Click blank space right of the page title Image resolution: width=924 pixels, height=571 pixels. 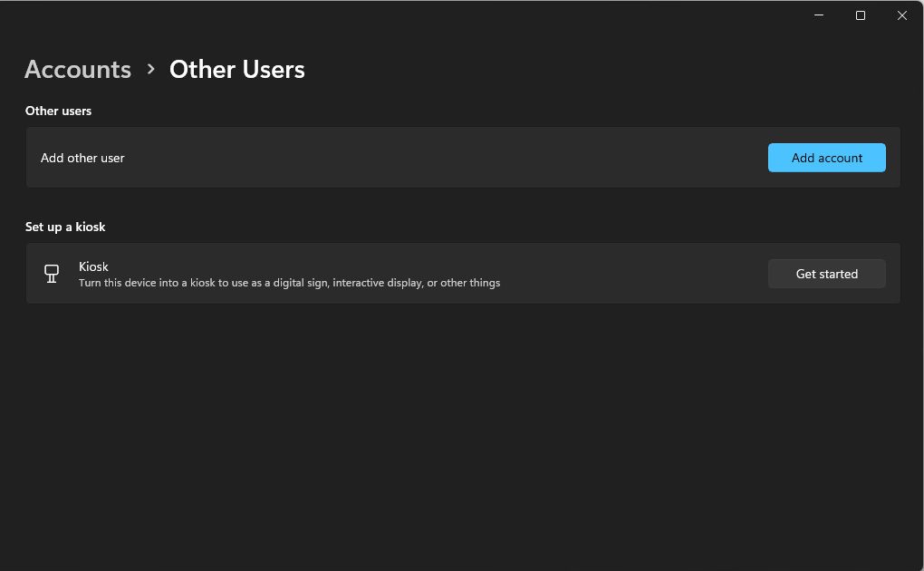tap(589, 70)
